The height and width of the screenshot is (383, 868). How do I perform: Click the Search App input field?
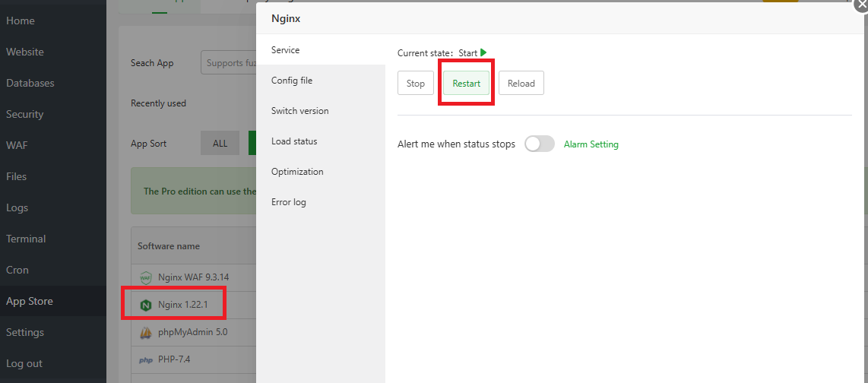click(x=229, y=63)
